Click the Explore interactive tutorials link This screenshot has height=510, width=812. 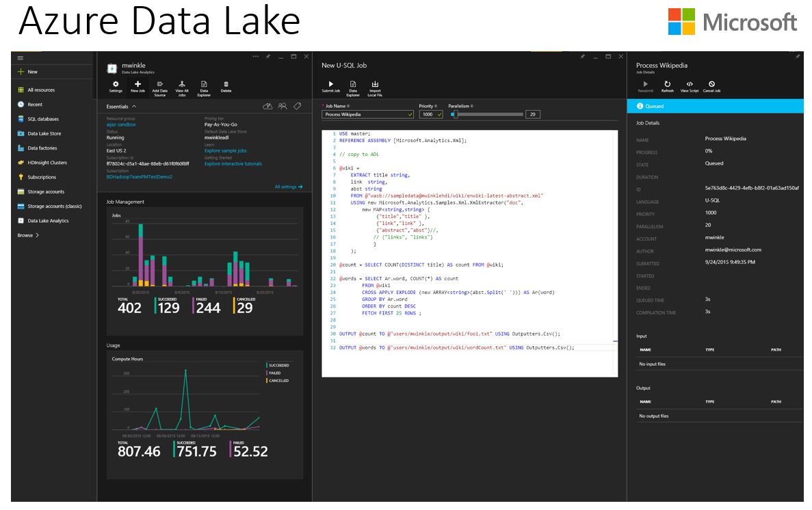233,164
